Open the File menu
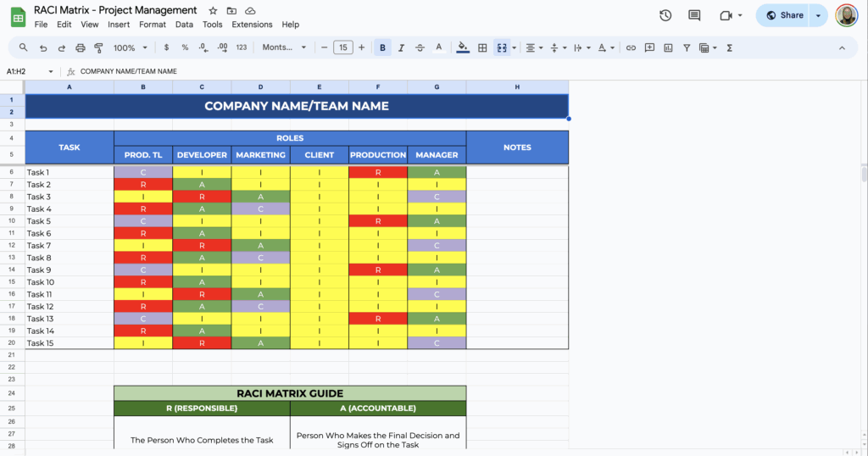This screenshot has width=868, height=456. (x=41, y=25)
